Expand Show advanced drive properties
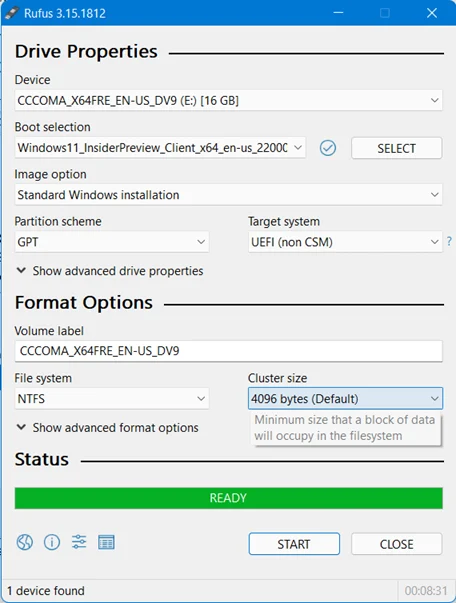 coord(110,271)
